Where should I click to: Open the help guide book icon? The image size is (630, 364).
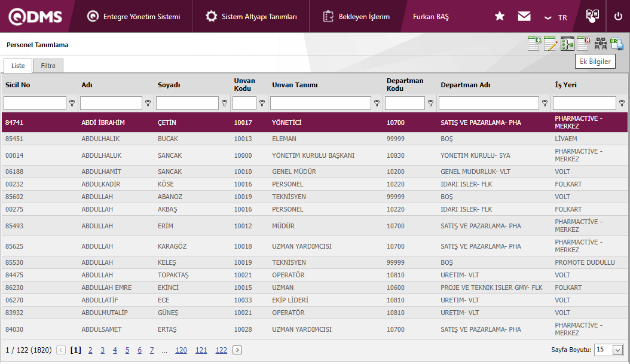pos(592,16)
